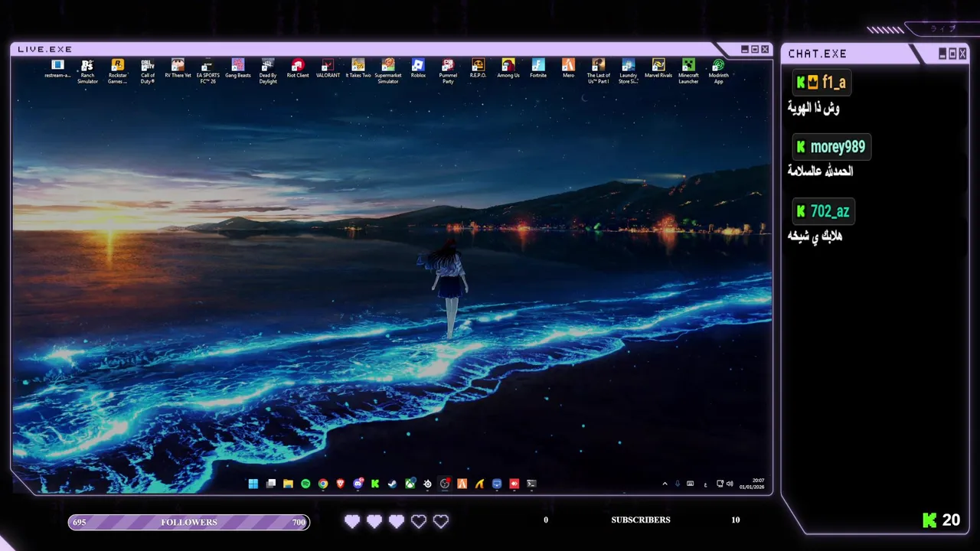Select the Dead By Daylight shortcut

pyautogui.click(x=268, y=71)
